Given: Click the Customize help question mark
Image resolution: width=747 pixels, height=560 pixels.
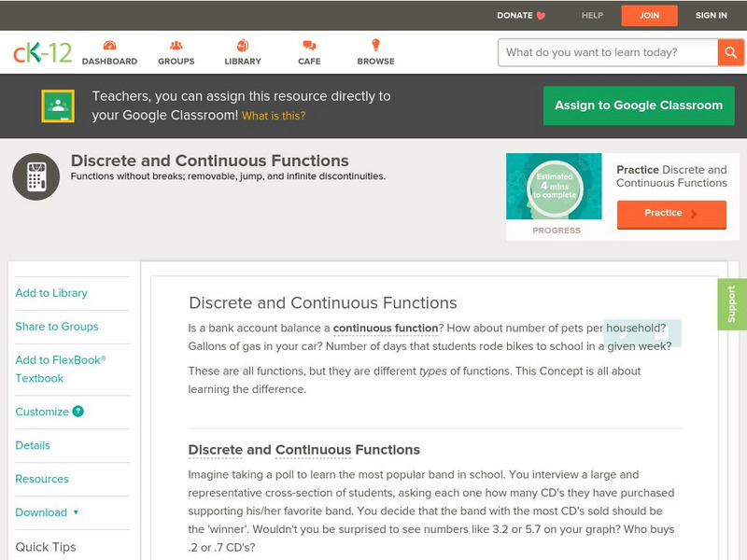Looking at the screenshot, I should (x=78, y=411).
